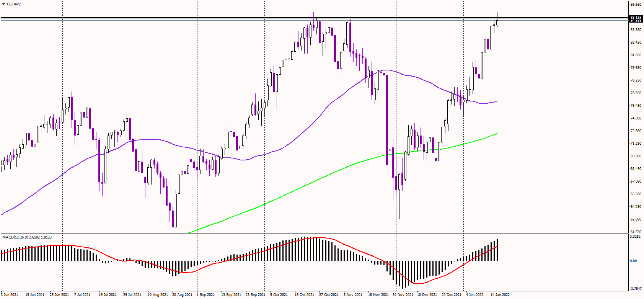Click the 15 Oct 2021 date label

[x=304, y=295]
